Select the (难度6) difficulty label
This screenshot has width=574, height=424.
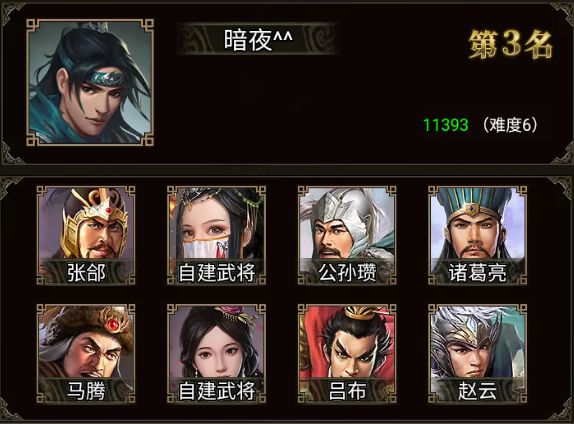510,125
